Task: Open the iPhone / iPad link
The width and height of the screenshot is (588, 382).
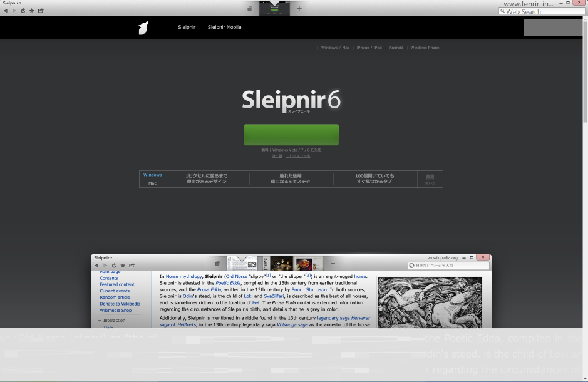Action: (x=369, y=48)
